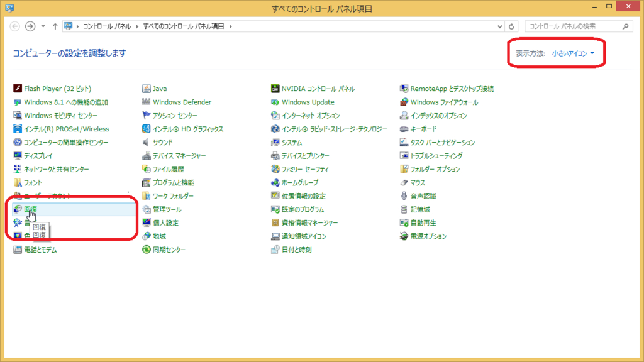Click the 回復 recovery icon

[17, 209]
